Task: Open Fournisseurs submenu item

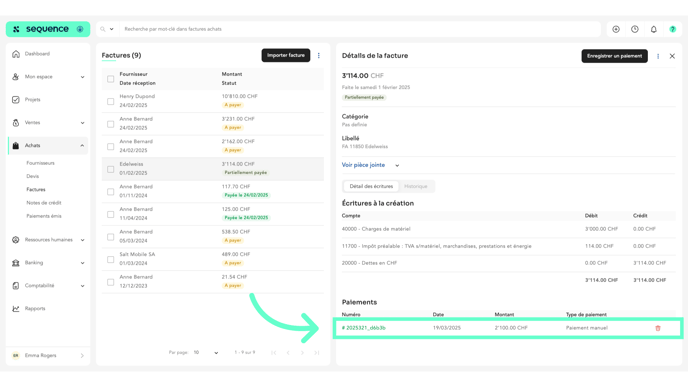Action: [x=40, y=163]
